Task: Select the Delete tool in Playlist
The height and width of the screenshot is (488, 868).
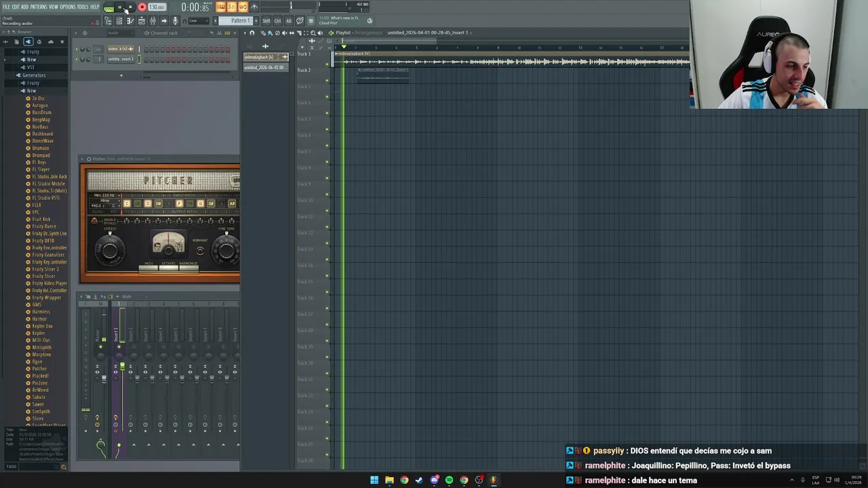Action: tap(277, 33)
